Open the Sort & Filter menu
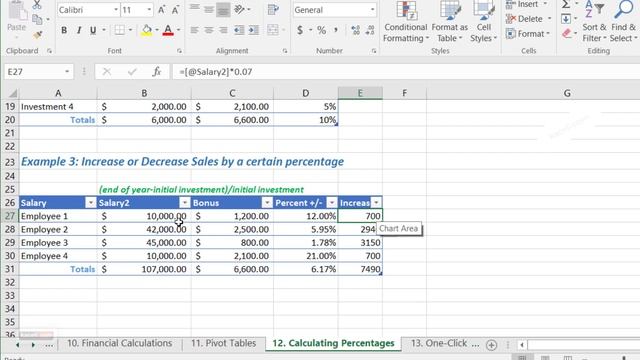Viewport: 640px width, 360px height. click(594, 22)
